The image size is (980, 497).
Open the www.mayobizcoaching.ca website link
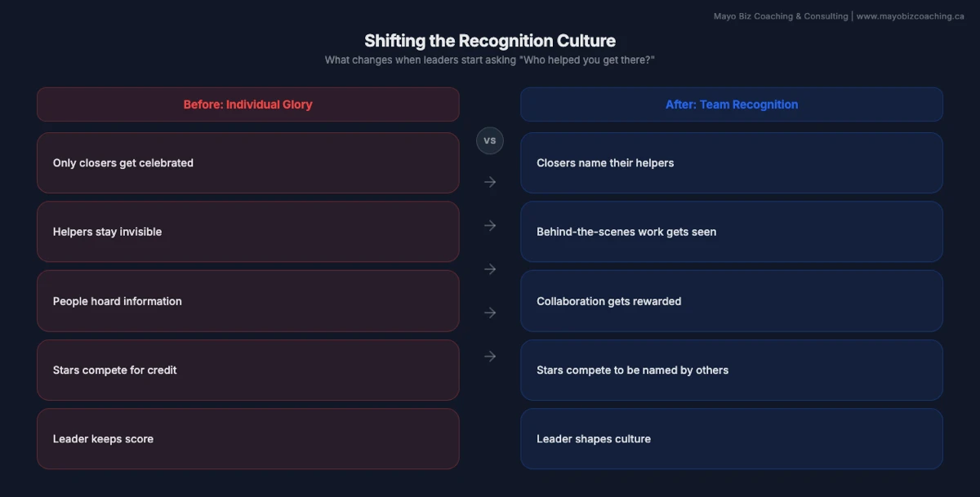coord(912,16)
